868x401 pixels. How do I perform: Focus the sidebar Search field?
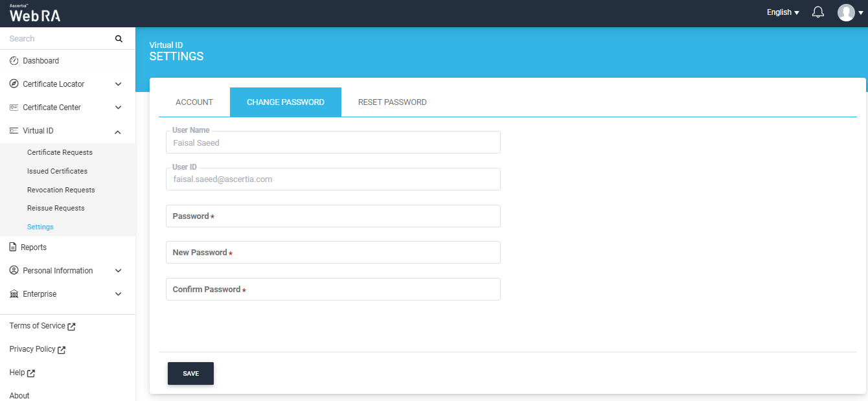tap(58, 39)
